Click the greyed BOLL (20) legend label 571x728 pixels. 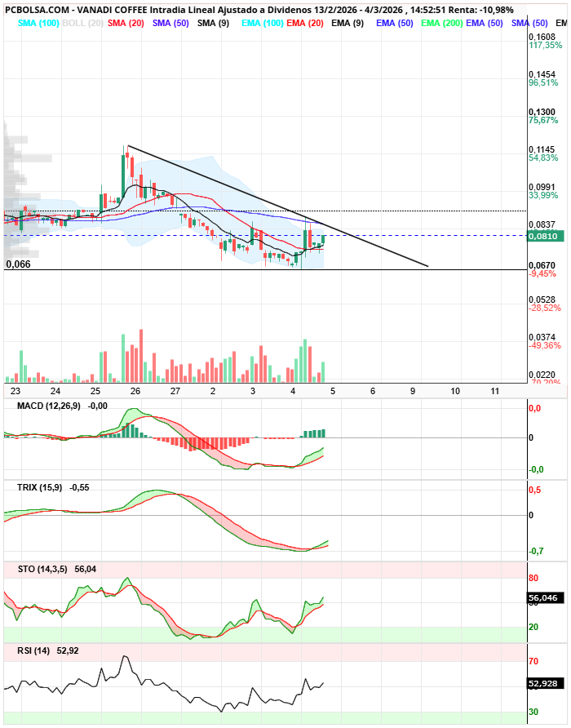(x=82, y=23)
